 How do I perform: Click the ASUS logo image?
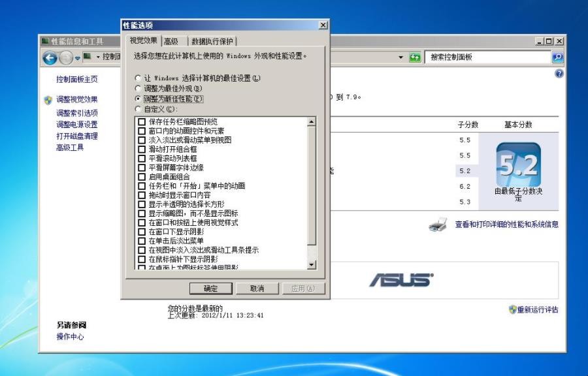pyautogui.click(x=401, y=280)
